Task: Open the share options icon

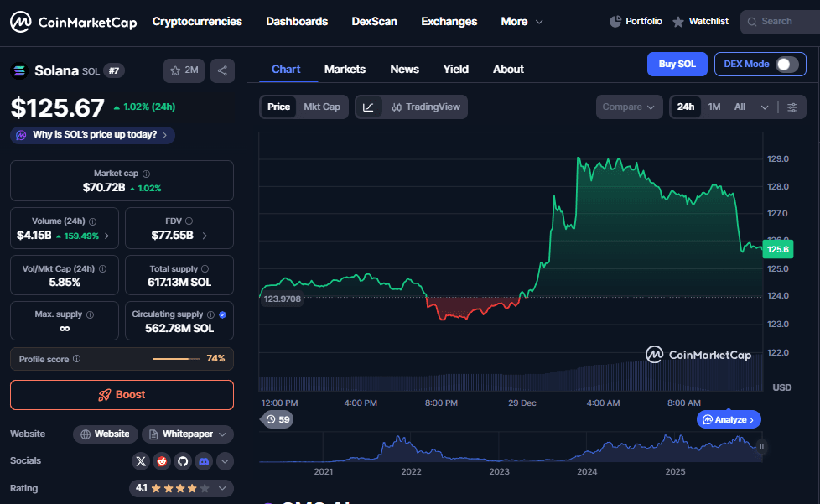Action: pos(222,70)
